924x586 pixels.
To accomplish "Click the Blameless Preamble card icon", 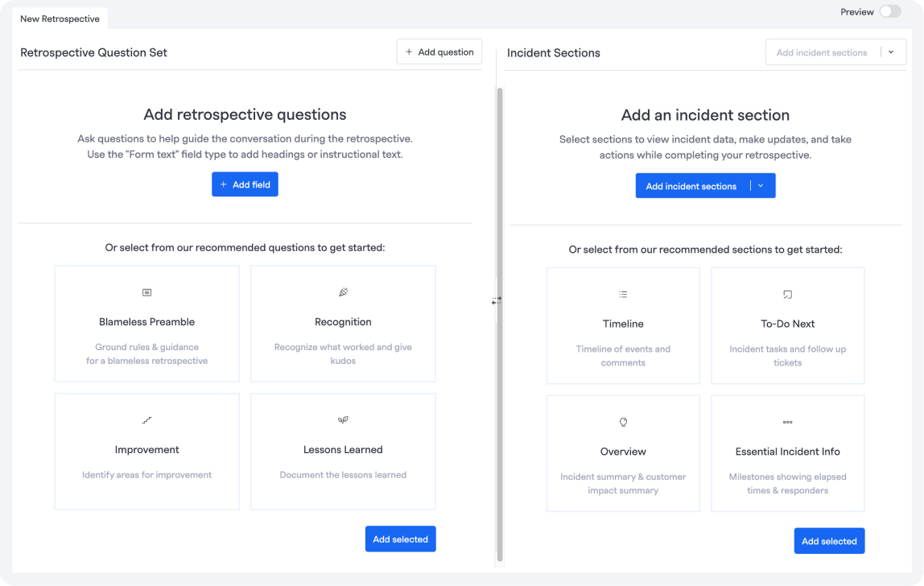I will click(x=146, y=292).
